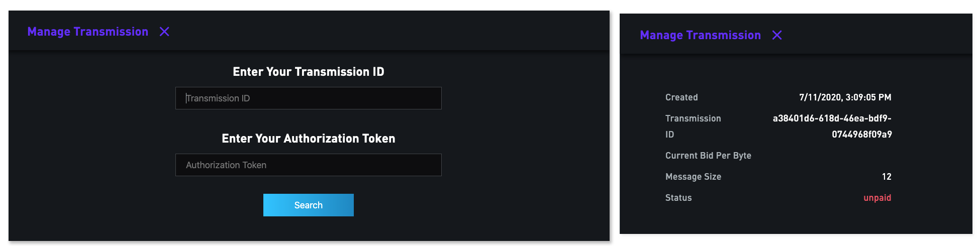Click into the Authorization Token field
980x251 pixels.
308,165
